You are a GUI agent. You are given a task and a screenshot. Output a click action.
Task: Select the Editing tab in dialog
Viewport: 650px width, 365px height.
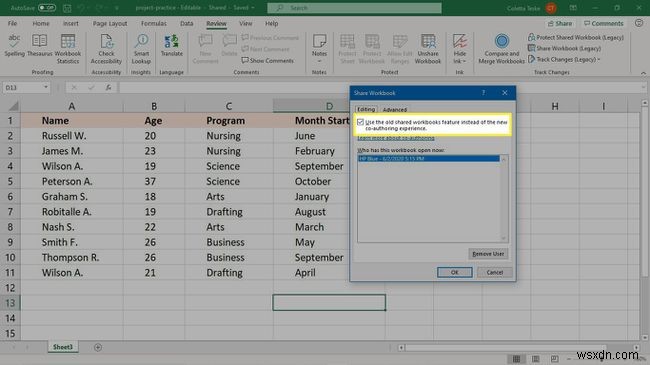click(366, 109)
